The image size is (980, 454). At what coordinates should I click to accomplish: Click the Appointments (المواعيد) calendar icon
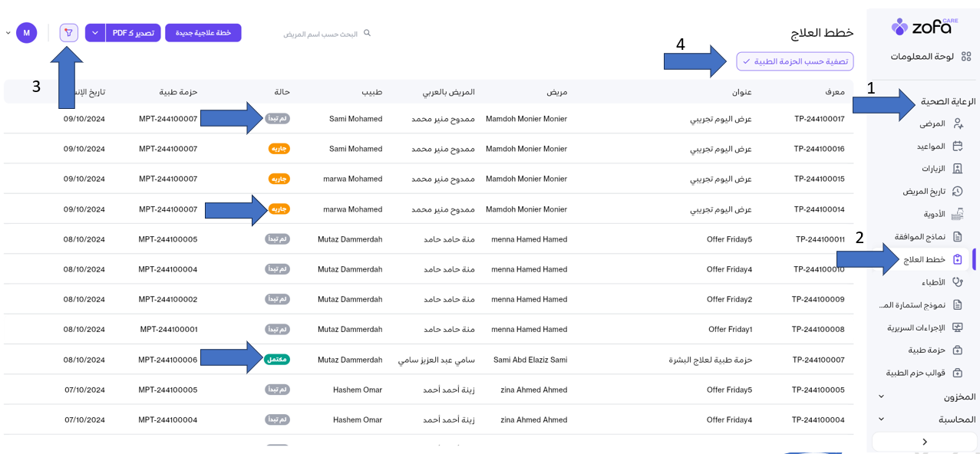coord(957,146)
